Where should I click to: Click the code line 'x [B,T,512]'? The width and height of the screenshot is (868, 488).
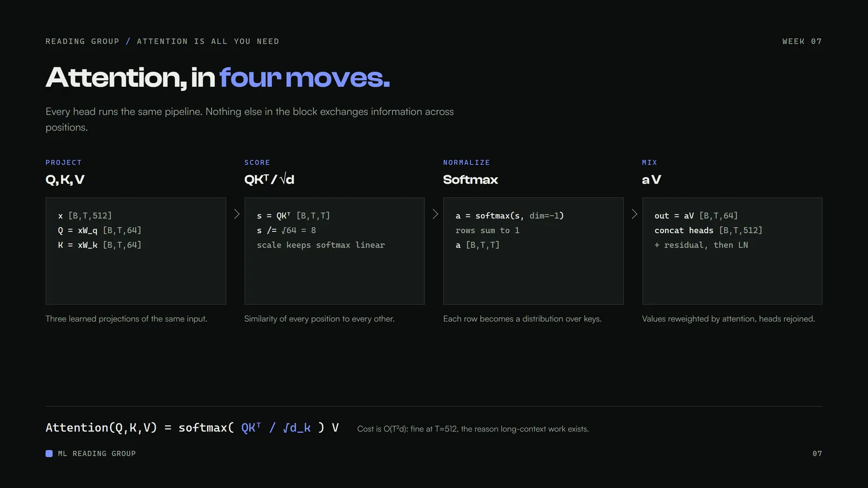tap(85, 216)
